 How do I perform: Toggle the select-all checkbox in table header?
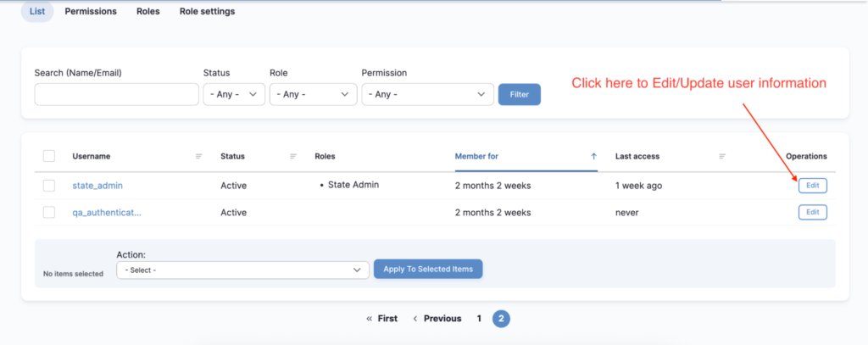pos(49,156)
